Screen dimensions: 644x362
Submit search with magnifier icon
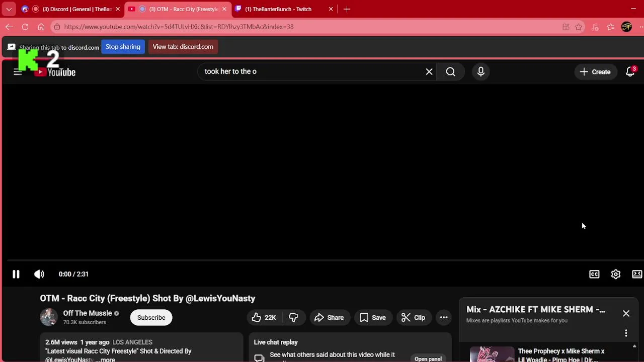click(x=451, y=72)
